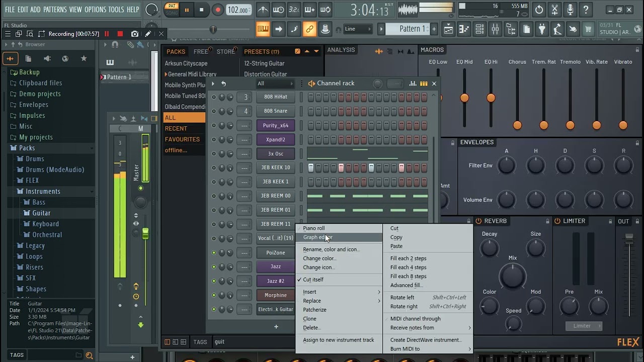Adjust the Master mixer volume fader
This screenshot has width=644, height=362.
(145, 233)
